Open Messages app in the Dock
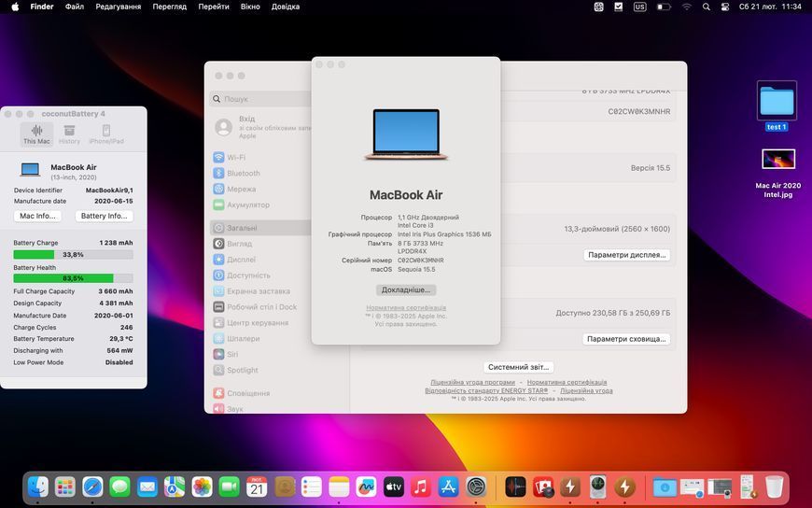812x508 pixels. [x=120, y=487]
